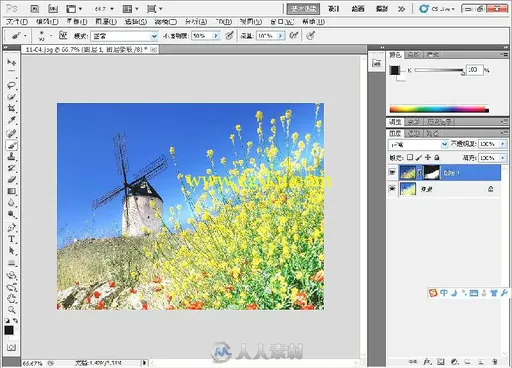Screen dimensions: 512x368
Task: Toggle lock position icon
Action: coord(428,157)
